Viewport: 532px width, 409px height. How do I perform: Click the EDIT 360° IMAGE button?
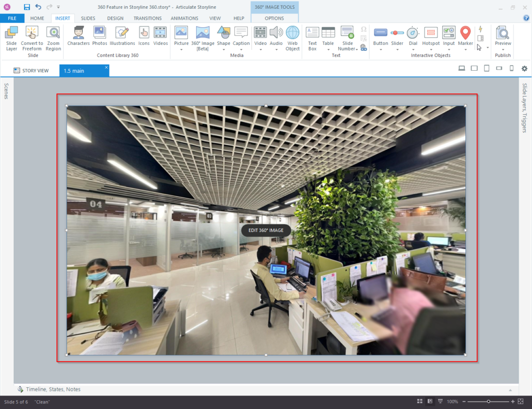coord(267,230)
